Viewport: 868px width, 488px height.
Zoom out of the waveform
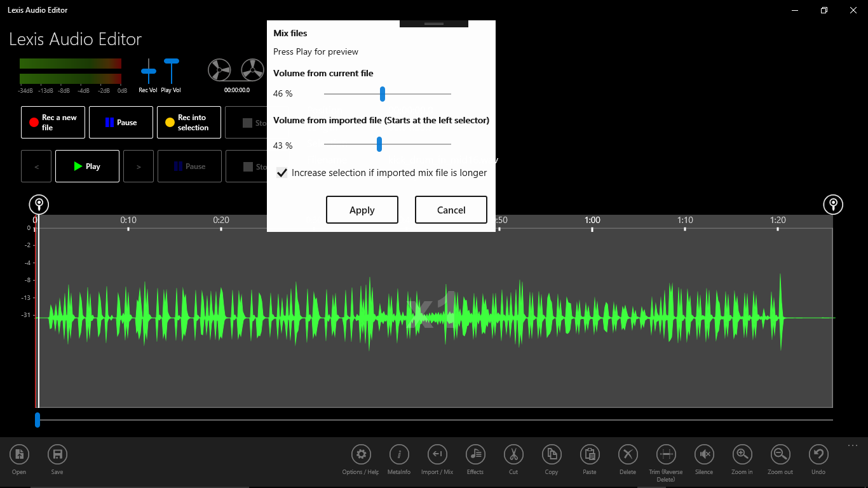click(x=780, y=454)
